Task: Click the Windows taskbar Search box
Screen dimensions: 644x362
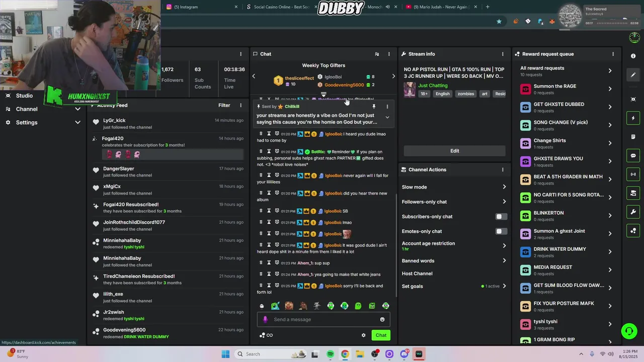Action: pos(272,354)
